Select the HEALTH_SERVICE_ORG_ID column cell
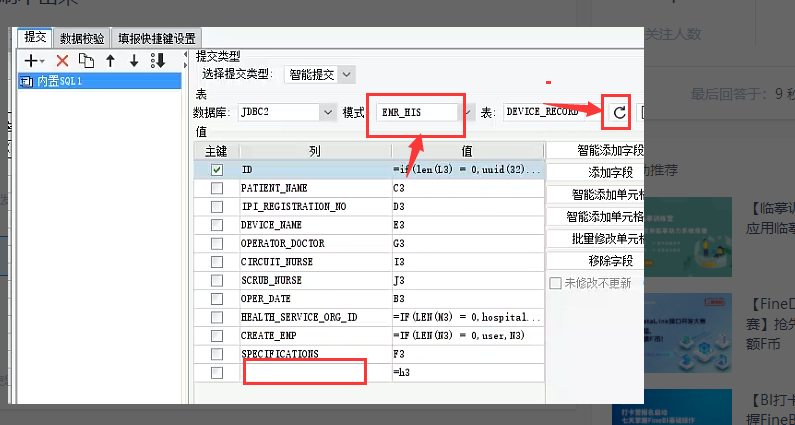 [315, 317]
